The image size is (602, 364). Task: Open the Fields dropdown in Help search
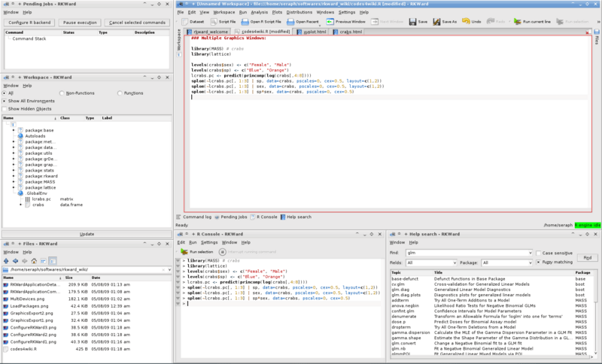coord(431,263)
